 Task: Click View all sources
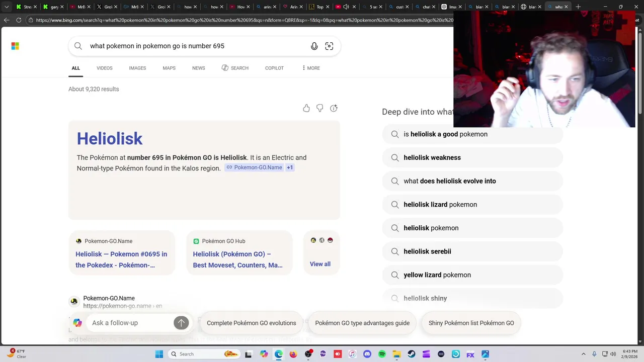pos(320,264)
